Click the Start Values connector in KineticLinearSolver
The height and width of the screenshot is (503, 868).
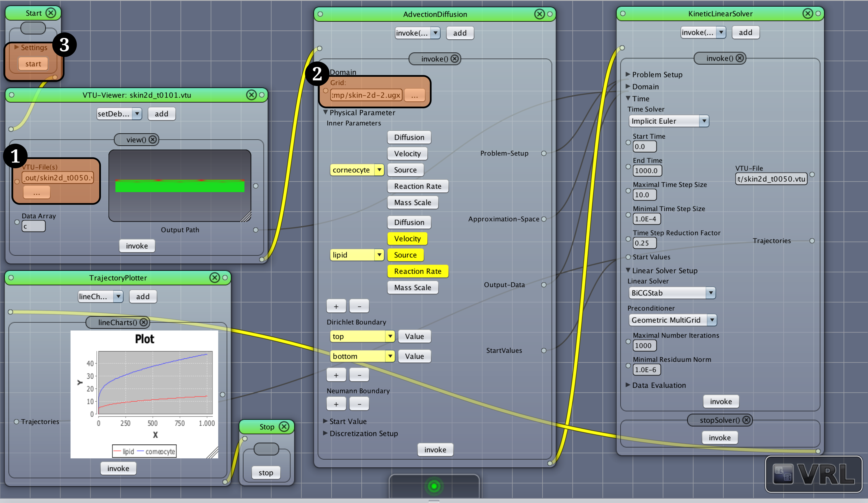(x=628, y=257)
